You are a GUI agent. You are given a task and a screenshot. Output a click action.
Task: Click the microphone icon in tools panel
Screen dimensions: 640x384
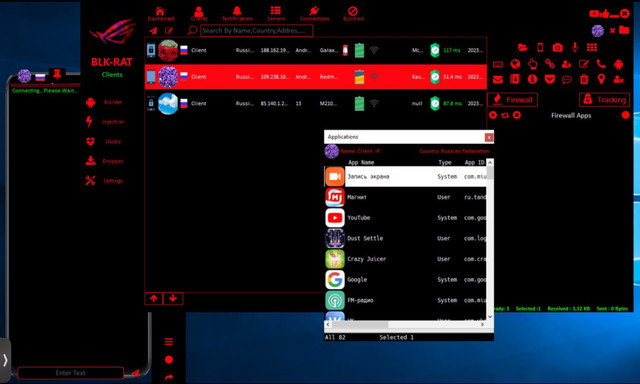tap(575, 47)
